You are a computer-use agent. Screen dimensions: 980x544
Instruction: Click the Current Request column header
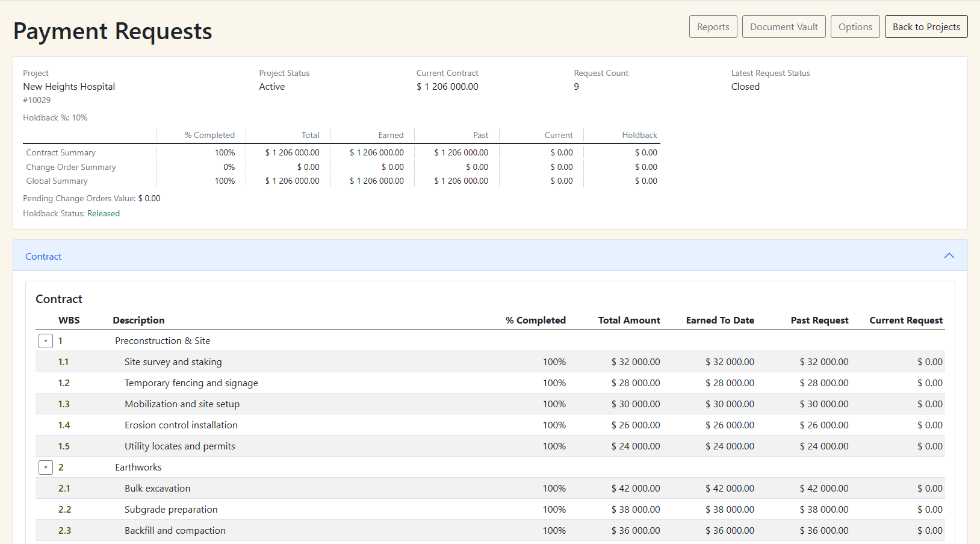tap(905, 320)
